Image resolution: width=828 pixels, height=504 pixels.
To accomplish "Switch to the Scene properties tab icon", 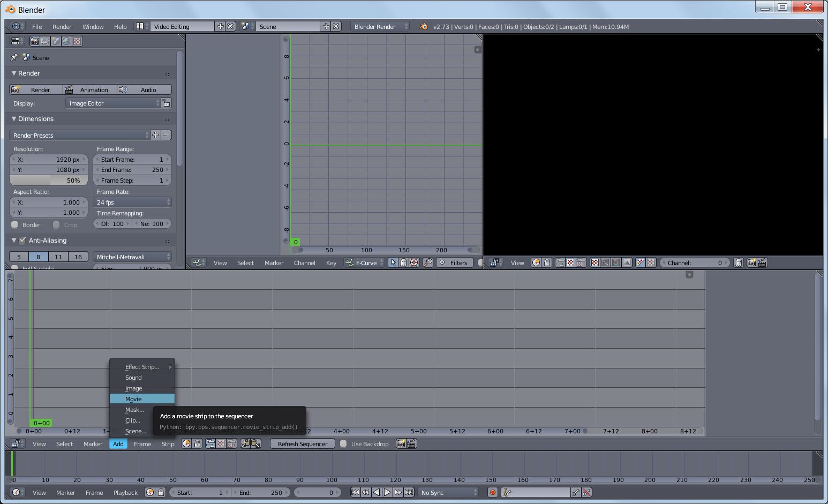I will [x=56, y=41].
